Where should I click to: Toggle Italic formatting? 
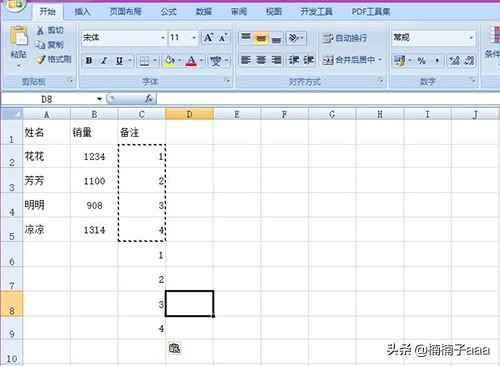coord(104,61)
